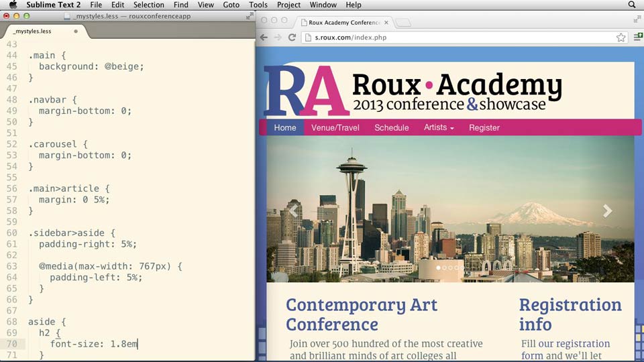Image resolution: width=644 pixels, height=362 pixels.
Task: Select the first carousel indicator dot
Action: (x=438, y=267)
